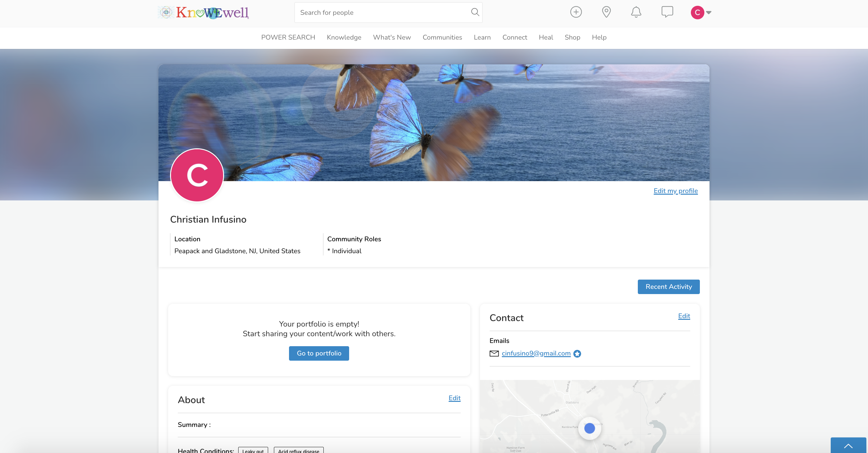
Task: Open the What's New menu
Action: pyautogui.click(x=392, y=37)
